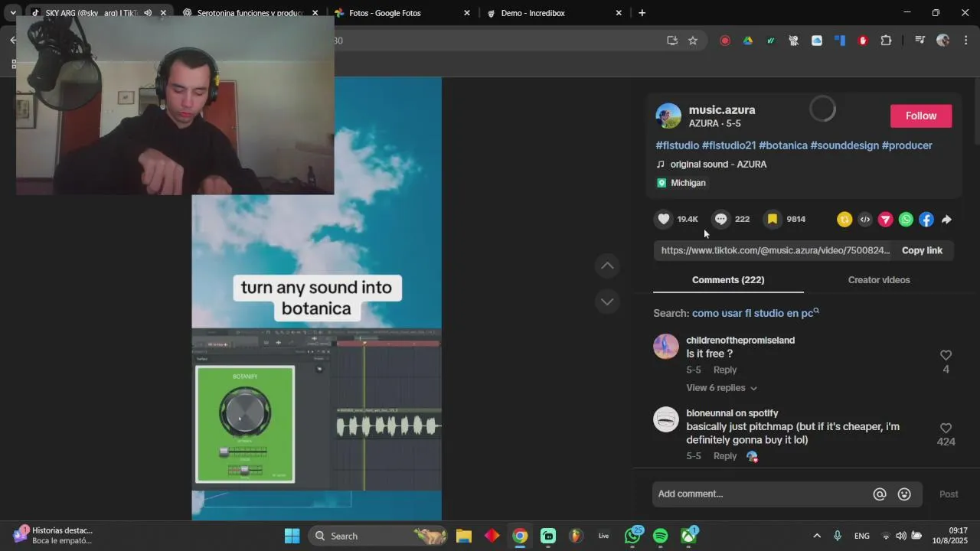Viewport: 980px width, 551px height.
Task: Open Spotify from the taskbar
Action: (x=661, y=536)
